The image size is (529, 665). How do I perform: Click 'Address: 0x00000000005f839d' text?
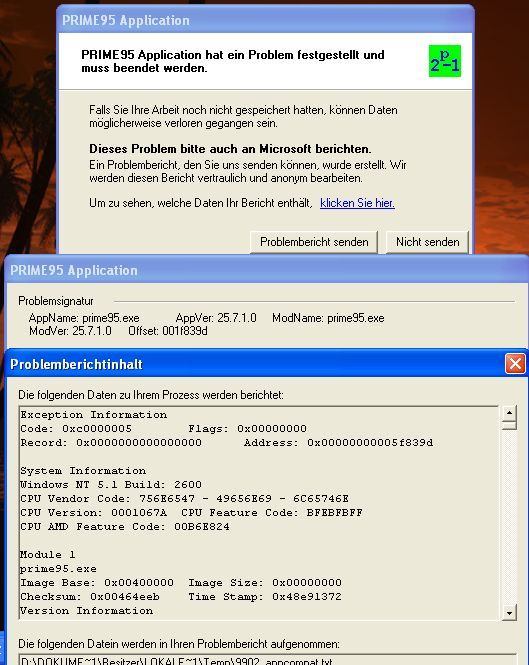pyautogui.click(x=339, y=443)
